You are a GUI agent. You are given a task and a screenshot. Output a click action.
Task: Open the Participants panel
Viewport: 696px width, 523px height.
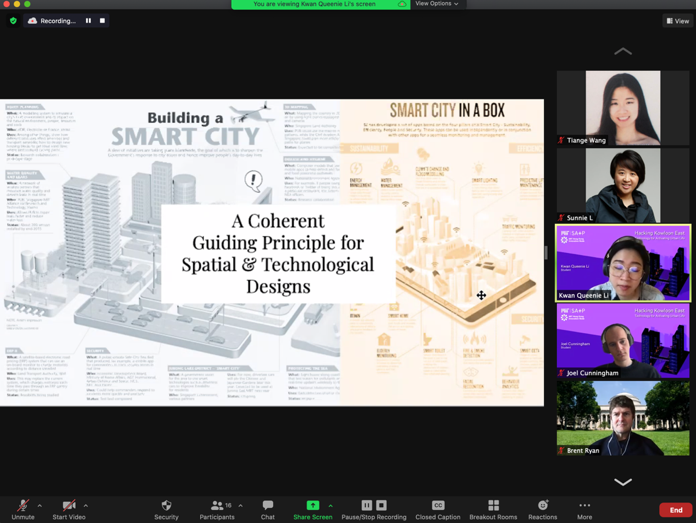click(x=217, y=509)
